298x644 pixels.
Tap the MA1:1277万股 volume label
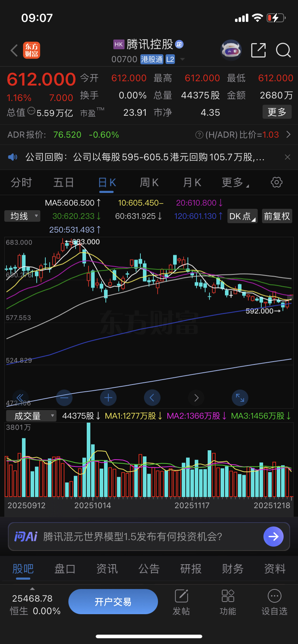[x=134, y=416]
